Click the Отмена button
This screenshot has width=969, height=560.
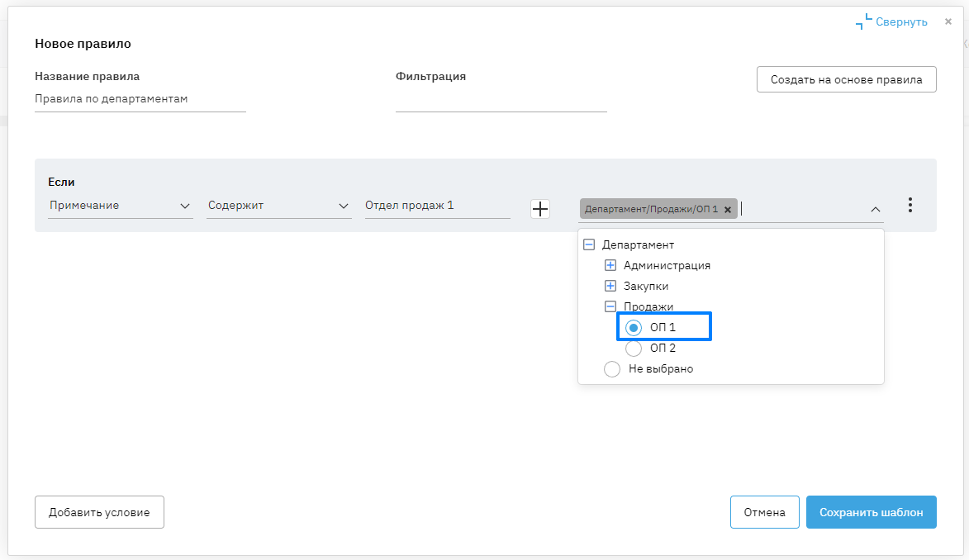pyautogui.click(x=764, y=512)
